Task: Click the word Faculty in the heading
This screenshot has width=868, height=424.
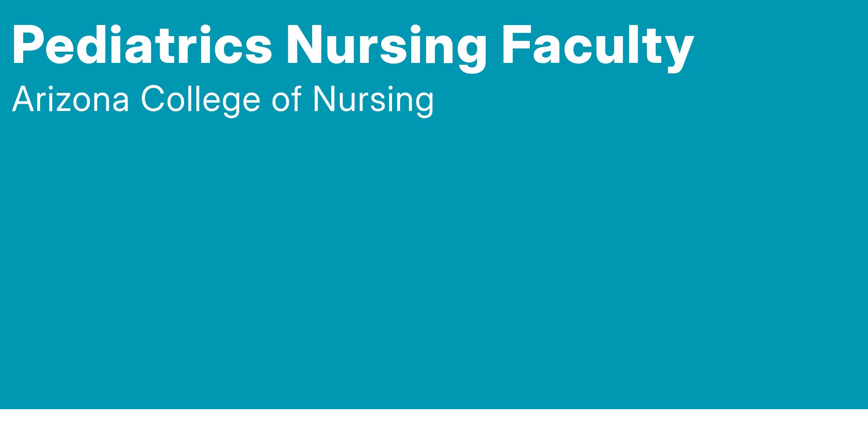Action: 597,45
